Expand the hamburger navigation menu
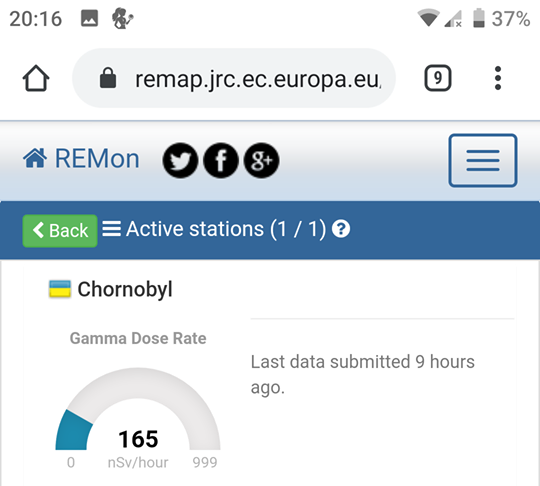Screen dimensions: 540x486 coord(483,161)
